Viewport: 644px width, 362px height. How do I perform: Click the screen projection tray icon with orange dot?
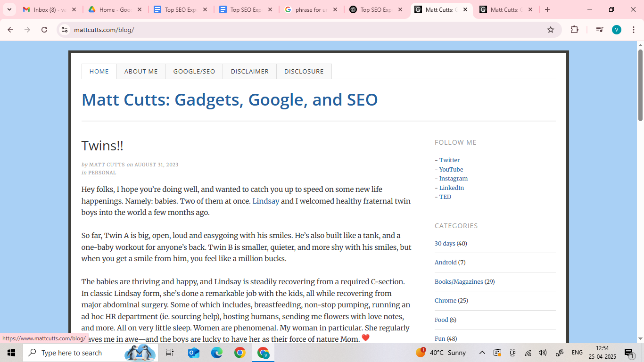497,353
